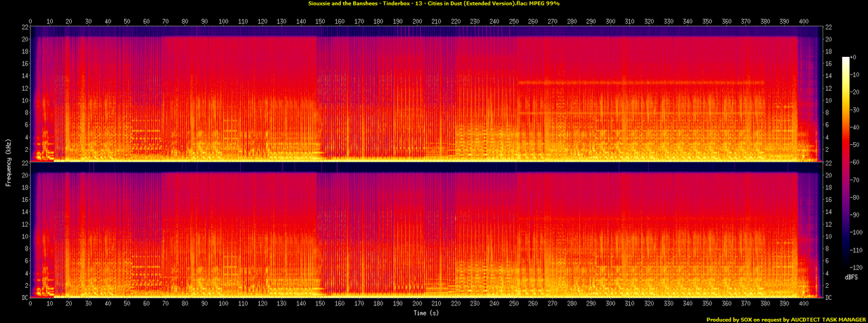868x323 pixels.
Task: Click the "Time (s)" axis label
Action: 427,314
